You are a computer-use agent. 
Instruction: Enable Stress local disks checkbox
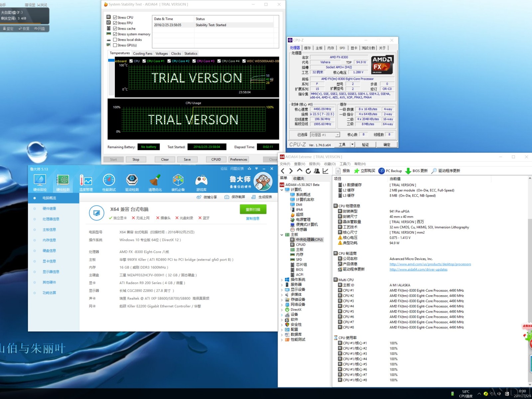(x=115, y=40)
